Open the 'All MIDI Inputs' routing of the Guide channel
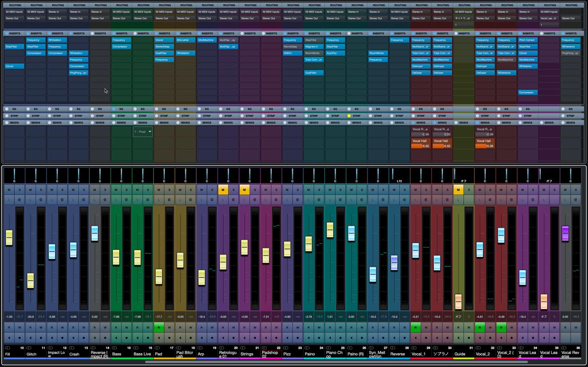Screen dimensions: 588x367 point(464,12)
